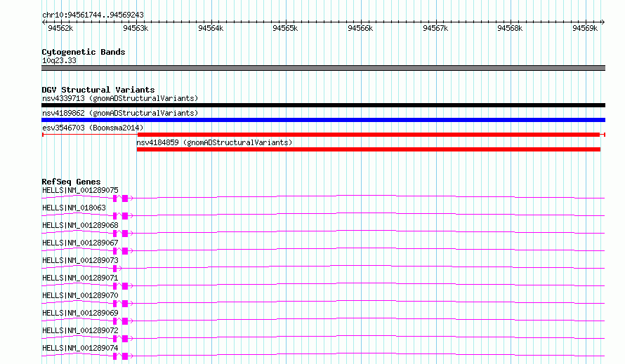Click the wide exon block of NM_001289067
This screenshot has width=625, height=364.
(125, 251)
